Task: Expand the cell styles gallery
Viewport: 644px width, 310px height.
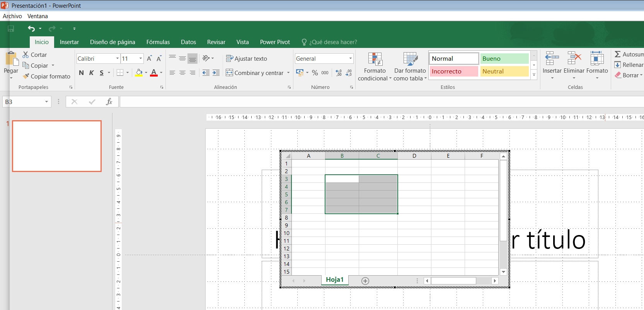Action: pos(534,75)
